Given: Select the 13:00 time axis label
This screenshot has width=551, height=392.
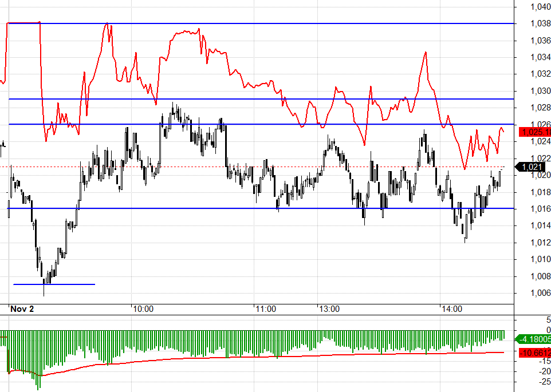Looking at the screenshot, I should tap(329, 309).
